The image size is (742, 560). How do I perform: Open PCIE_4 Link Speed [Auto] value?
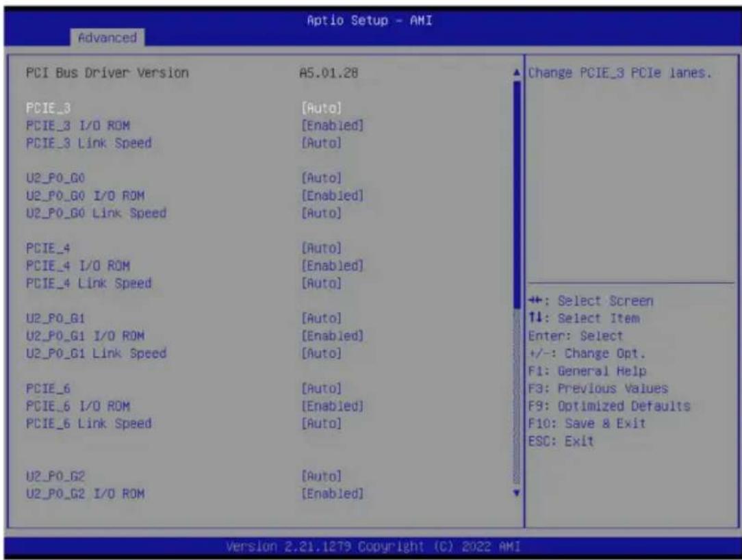tap(321, 283)
